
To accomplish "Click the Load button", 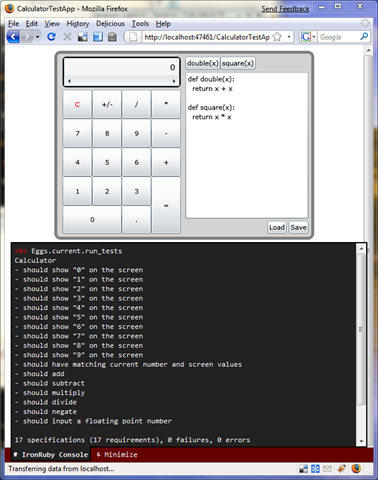I will (x=277, y=227).
